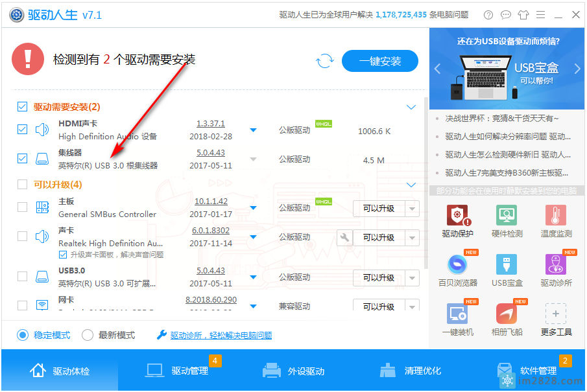Click wrench icon beside Realtek sound card

click(344, 237)
